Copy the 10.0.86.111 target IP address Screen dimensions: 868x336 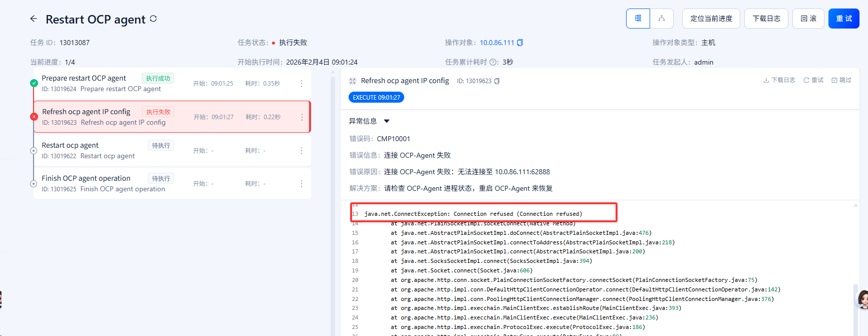520,43
